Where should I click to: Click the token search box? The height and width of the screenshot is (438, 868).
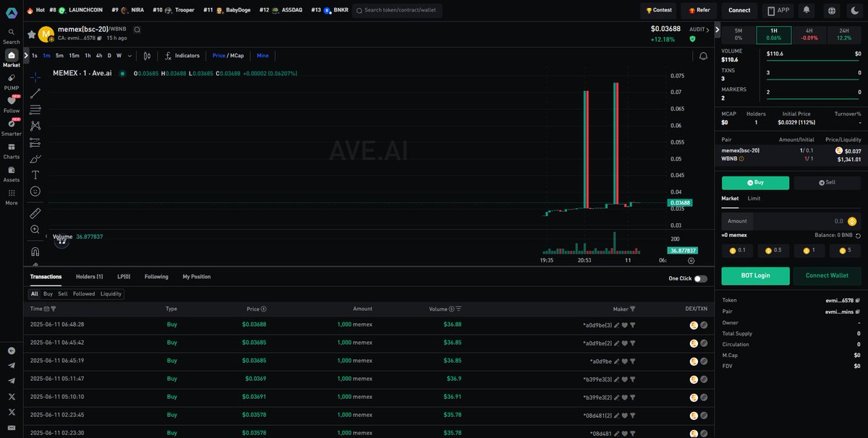pos(397,11)
